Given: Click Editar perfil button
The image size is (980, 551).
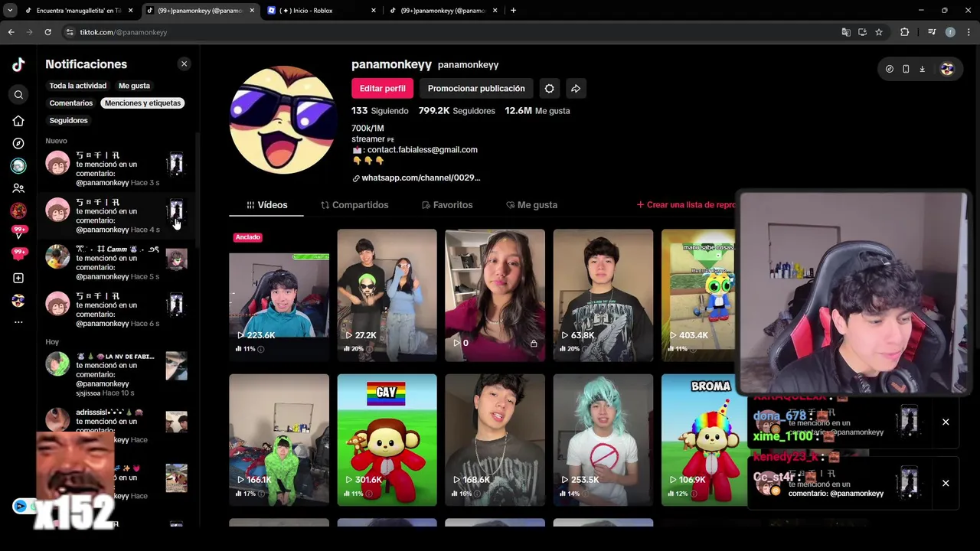Looking at the screenshot, I should pyautogui.click(x=382, y=89).
